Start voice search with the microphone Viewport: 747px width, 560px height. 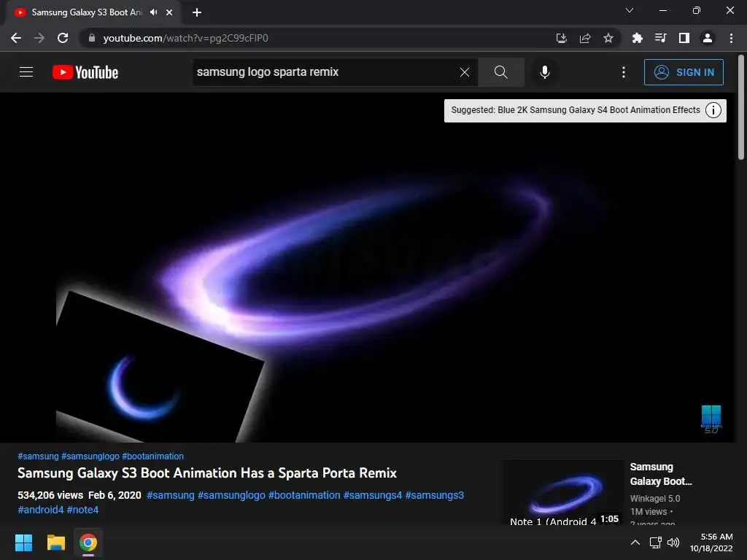click(x=544, y=72)
